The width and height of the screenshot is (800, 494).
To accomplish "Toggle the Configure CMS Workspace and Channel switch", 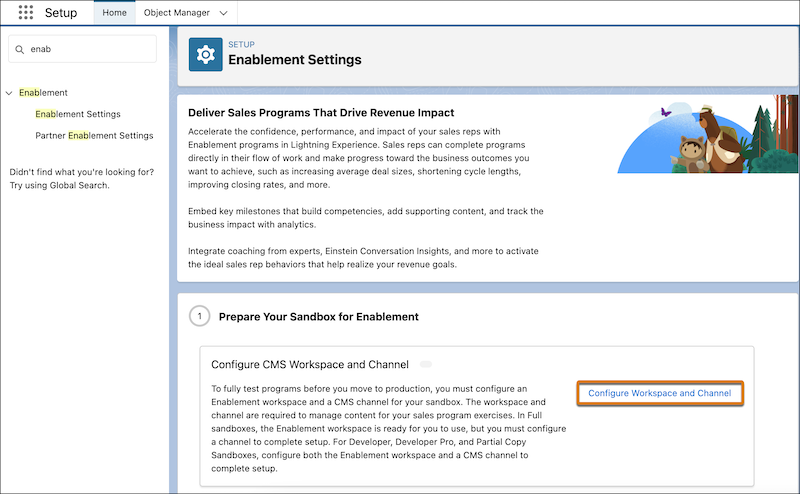I will point(426,364).
